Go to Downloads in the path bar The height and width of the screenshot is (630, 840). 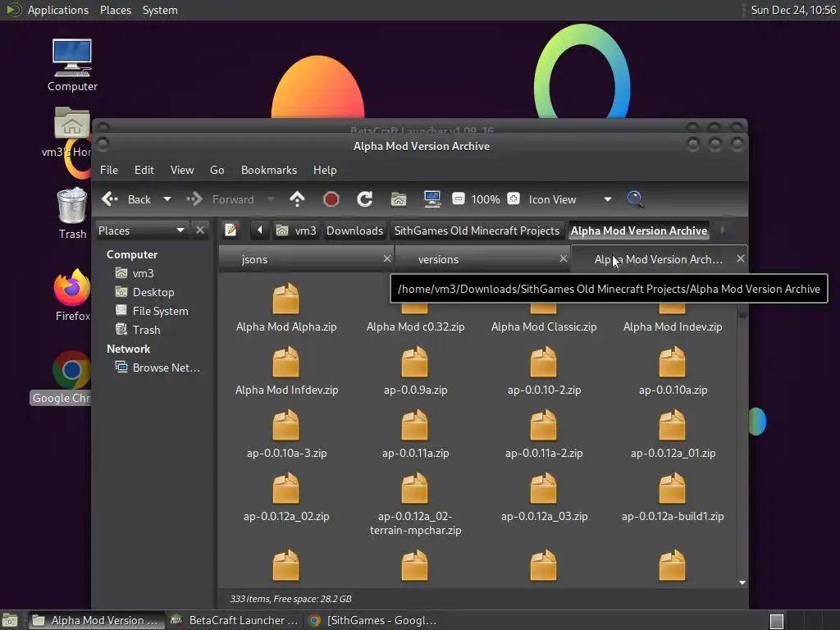tap(354, 231)
